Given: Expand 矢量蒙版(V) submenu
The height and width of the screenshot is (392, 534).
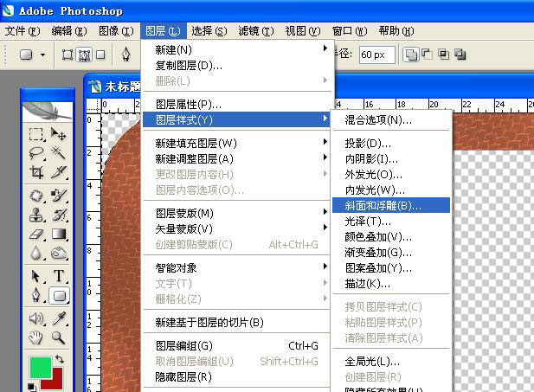Looking at the screenshot, I should tap(237, 228).
